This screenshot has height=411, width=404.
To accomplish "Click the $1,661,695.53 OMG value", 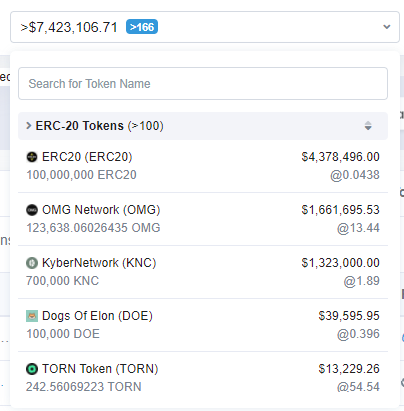I will (x=340, y=210).
